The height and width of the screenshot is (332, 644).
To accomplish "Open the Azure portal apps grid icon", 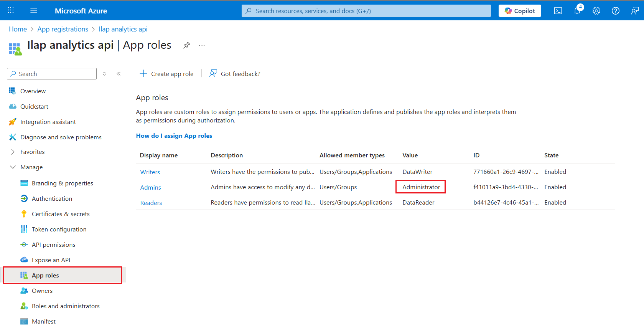I will point(11,11).
